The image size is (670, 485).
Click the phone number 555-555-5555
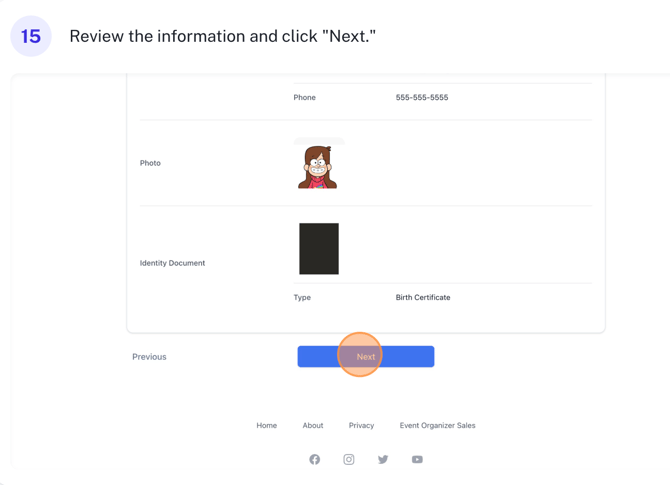[422, 98]
